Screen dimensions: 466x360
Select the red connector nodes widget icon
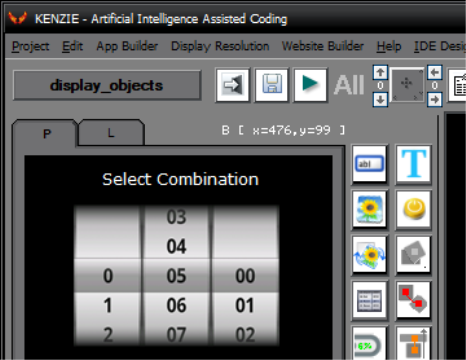tap(413, 300)
